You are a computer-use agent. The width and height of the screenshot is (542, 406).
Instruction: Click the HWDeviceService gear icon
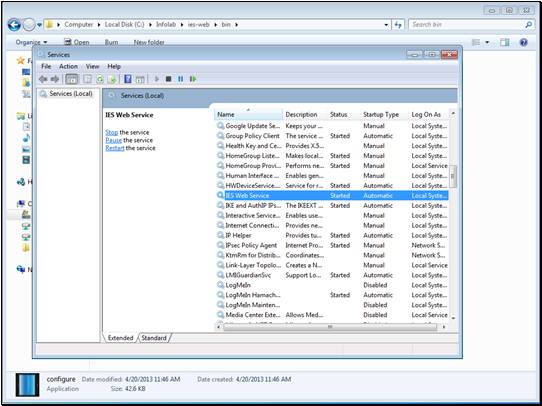[220, 186]
